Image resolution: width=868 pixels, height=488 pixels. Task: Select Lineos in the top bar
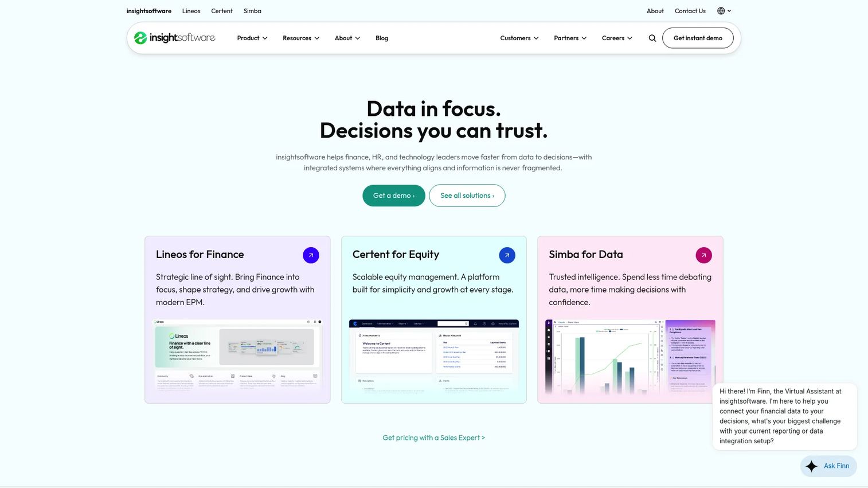191,11
